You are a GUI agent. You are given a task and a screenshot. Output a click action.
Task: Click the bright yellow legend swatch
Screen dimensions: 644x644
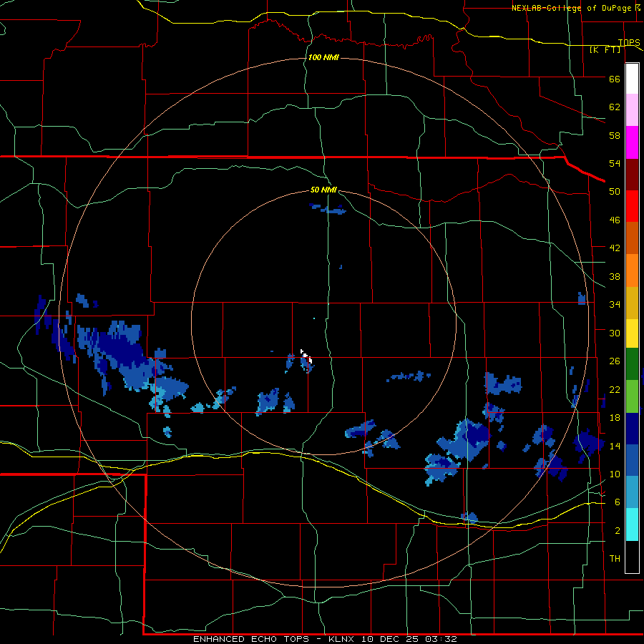point(632,333)
